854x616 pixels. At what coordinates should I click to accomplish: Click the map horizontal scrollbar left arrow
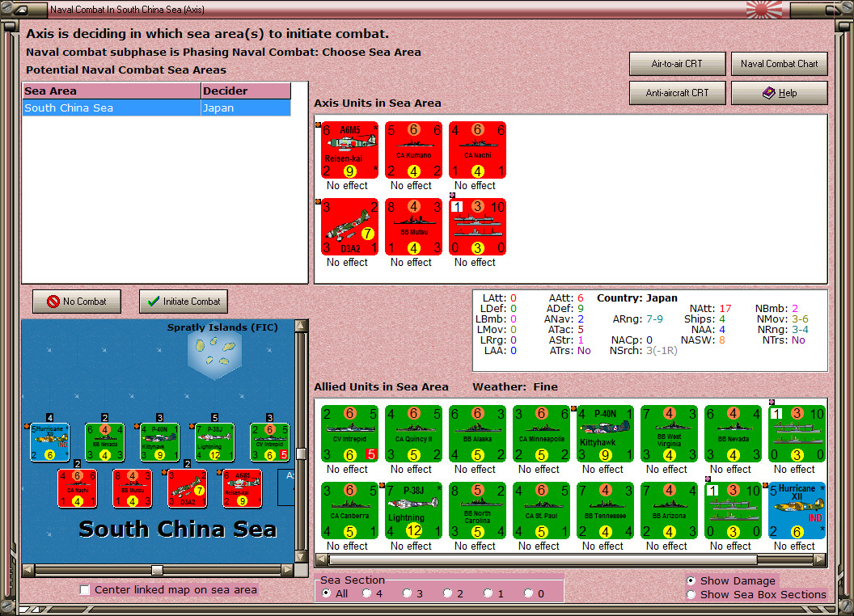tap(29, 570)
